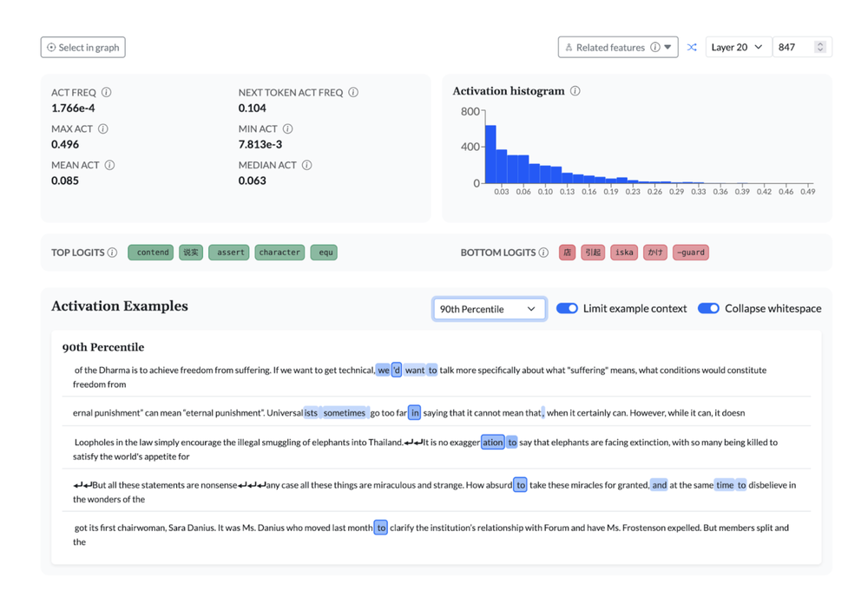
Task: Click highlighted 'to' before 'clarify the institution'
Action: pyautogui.click(x=381, y=528)
